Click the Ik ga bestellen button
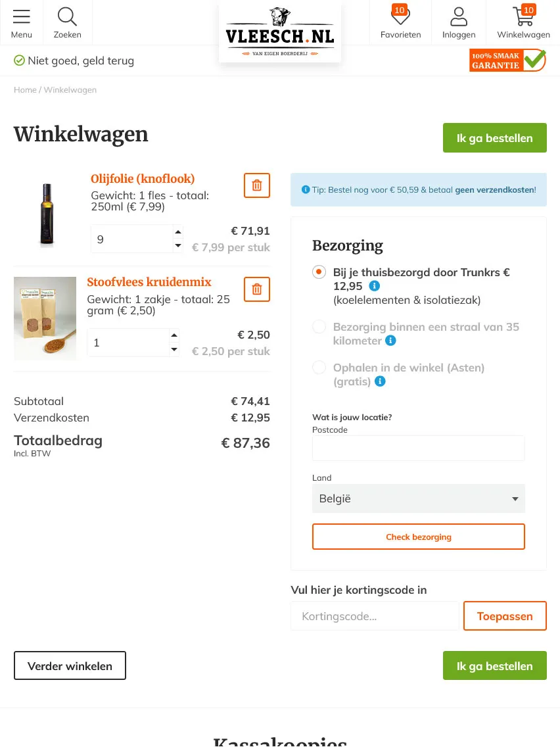 click(x=494, y=137)
